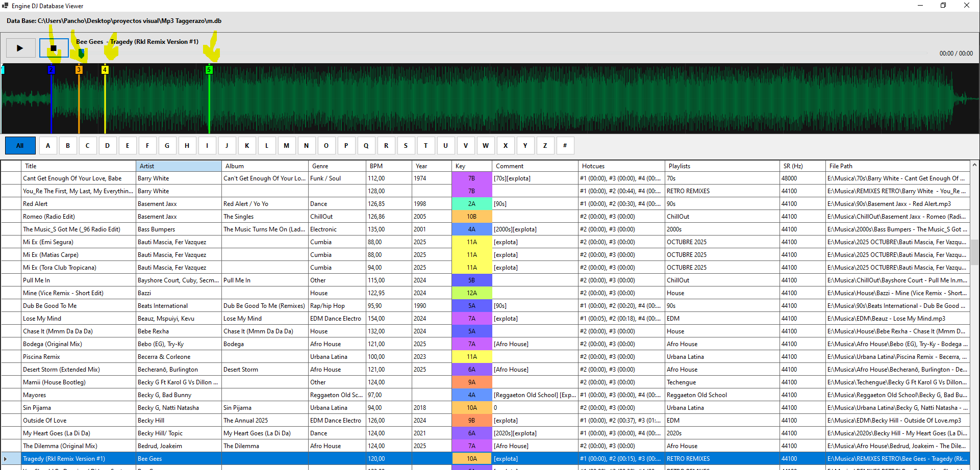
Task: Jump to yellow hotcue marker 4
Action: tap(105, 70)
